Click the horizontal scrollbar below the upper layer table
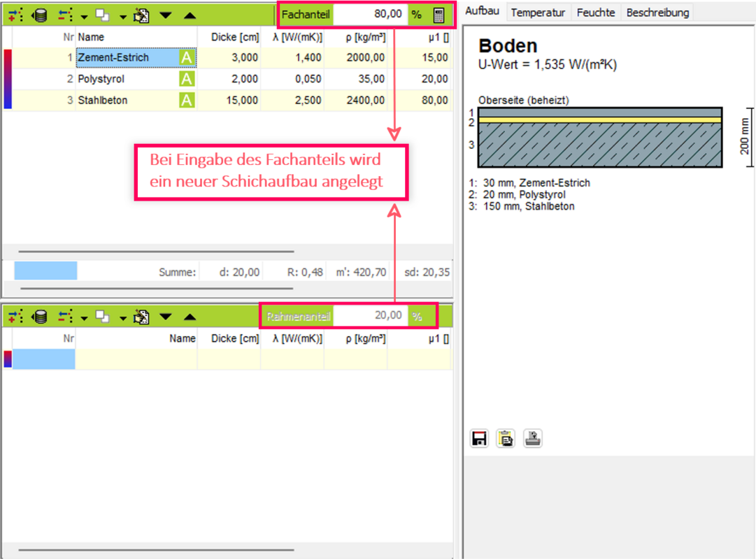This screenshot has width=756, height=559. 156,251
